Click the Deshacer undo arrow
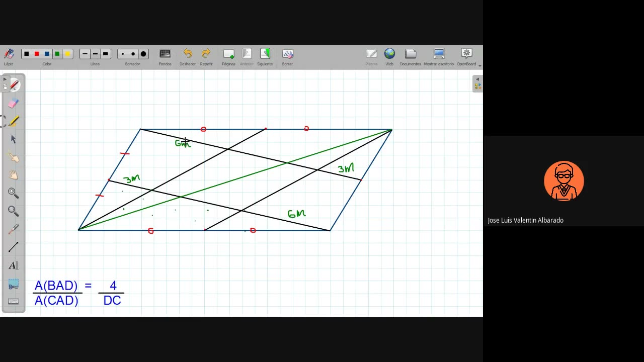Image resolution: width=644 pixels, height=362 pixels. click(187, 54)
